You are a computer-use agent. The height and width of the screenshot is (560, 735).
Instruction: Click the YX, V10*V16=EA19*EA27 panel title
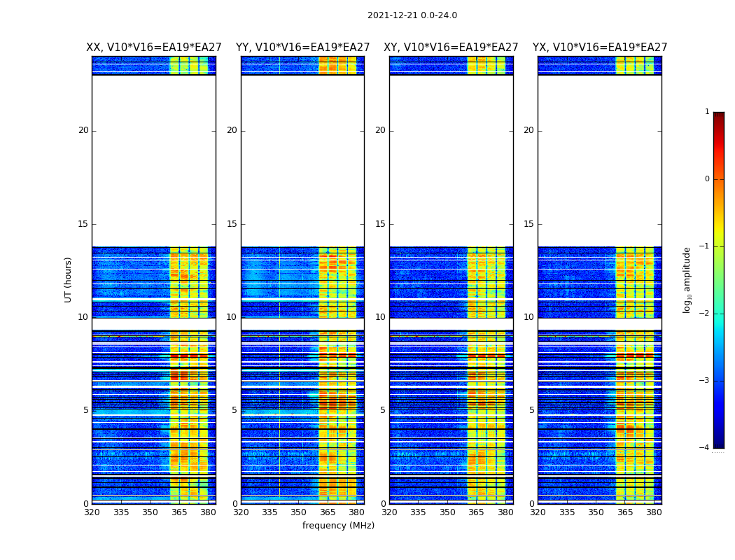[x=599, y=48]
